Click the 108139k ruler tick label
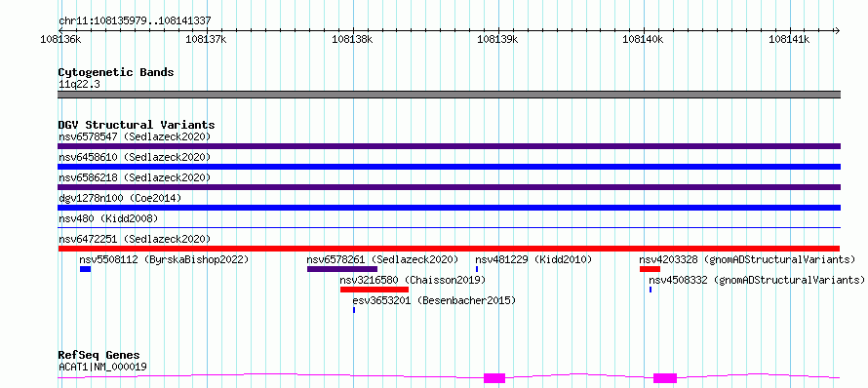 (497, 39)
